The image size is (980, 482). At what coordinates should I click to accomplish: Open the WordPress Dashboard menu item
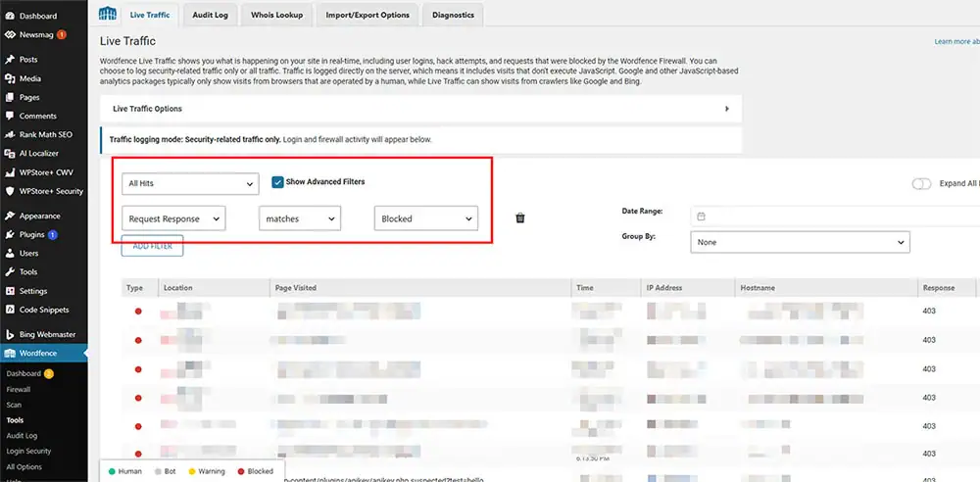point(37,16)
